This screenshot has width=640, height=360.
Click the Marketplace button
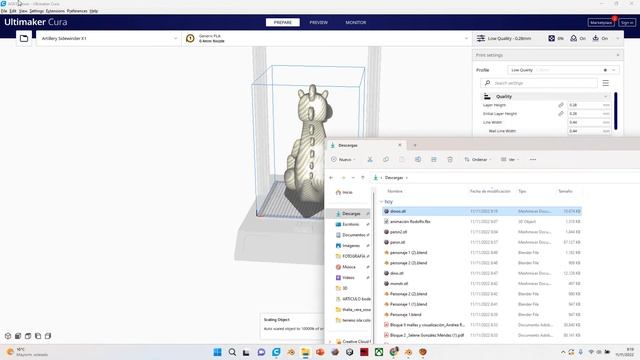point(601,23)
